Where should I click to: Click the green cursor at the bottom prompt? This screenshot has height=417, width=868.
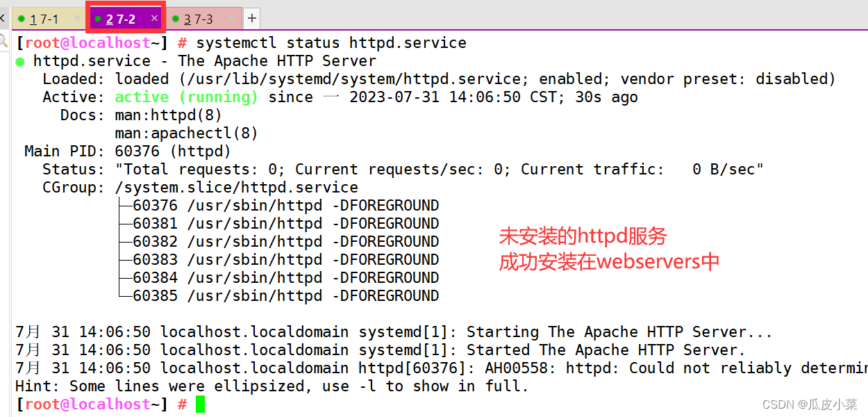[201, 404]
